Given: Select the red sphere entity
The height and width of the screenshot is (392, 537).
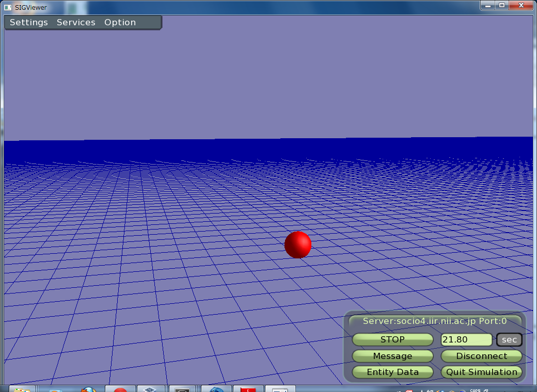Looking at the screenshot, I should (x=298, y=244).
